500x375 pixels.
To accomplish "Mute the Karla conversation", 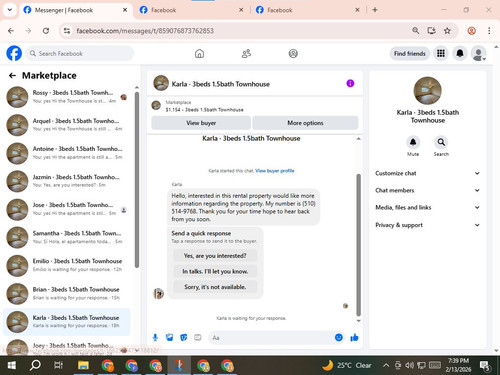I will [x=413, y=143].
